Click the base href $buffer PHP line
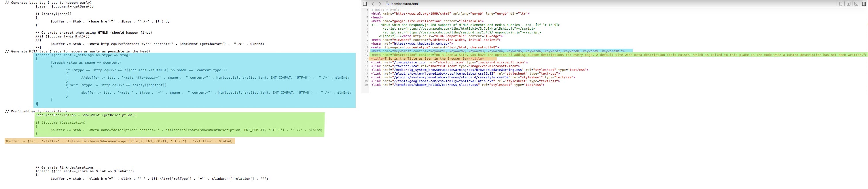The image size is (868, 189). pos(110,21)
